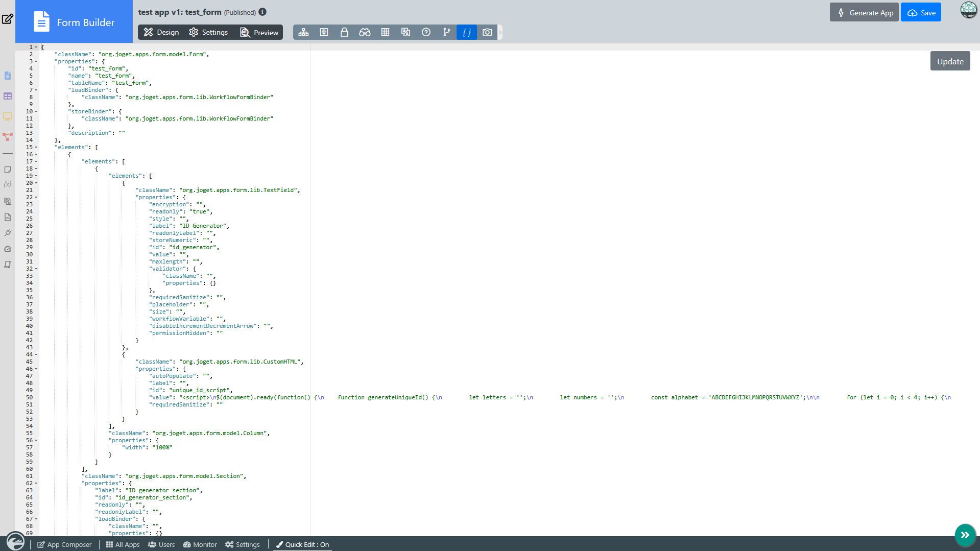Viewport: 980px width, 551px height.
Task: Click "ID Generator" label value in code
Action: [203, 226]
